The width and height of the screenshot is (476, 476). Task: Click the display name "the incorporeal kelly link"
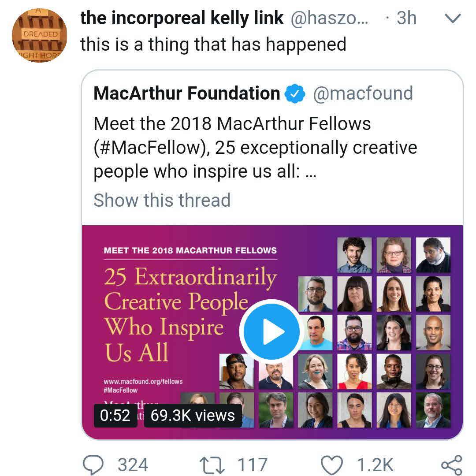pyautogui.click(x=182, y=18)
